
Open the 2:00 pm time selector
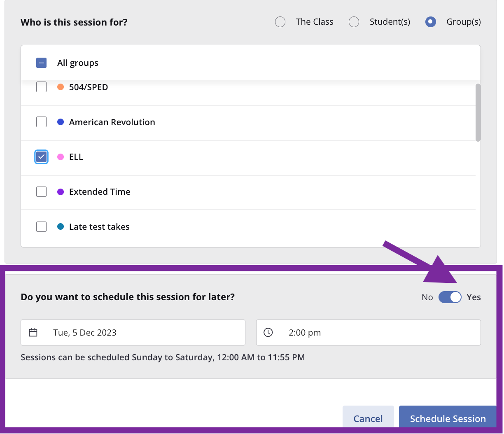click(x=368, y=332)
